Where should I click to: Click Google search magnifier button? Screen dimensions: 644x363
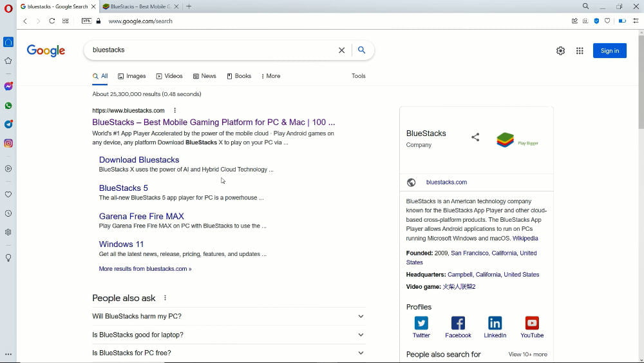(361, 50)
